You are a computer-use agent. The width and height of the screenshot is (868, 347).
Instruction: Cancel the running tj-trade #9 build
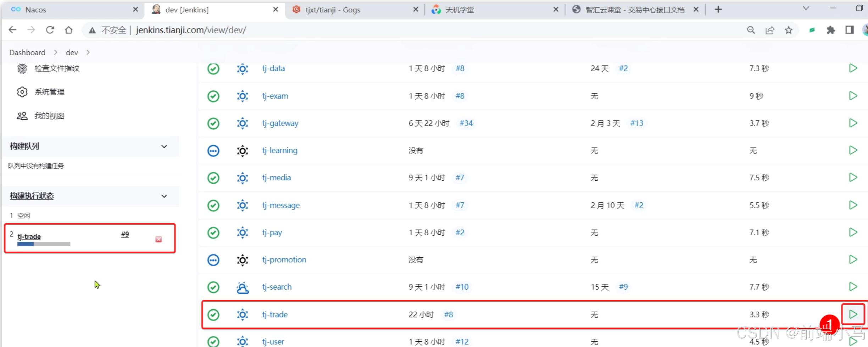158,239
